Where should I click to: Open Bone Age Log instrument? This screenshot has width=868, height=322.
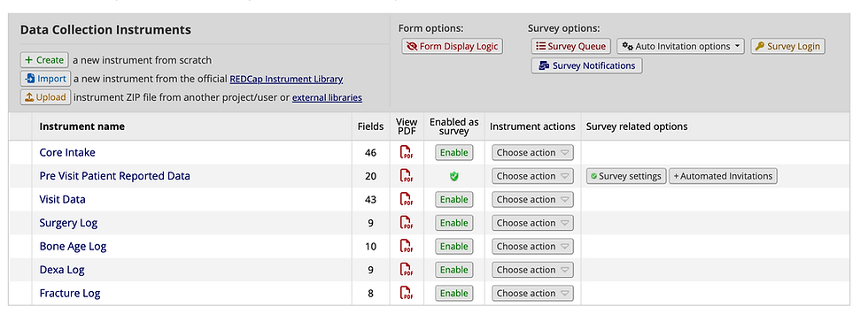click(x=73, y=247)
